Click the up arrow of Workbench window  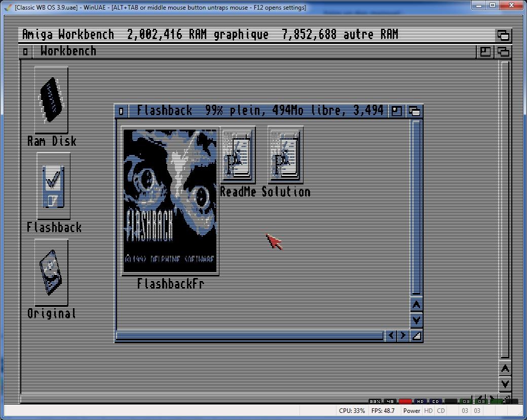[505, 369]
